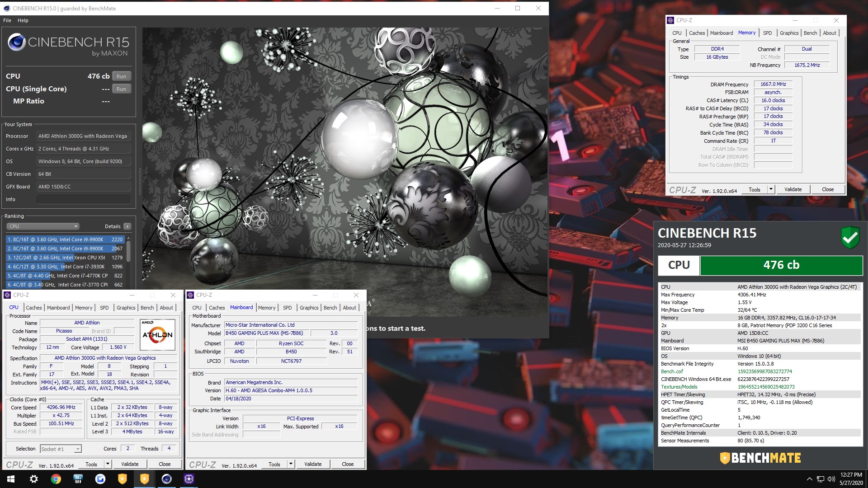
Task: Open Mainboard tab in CPU CPU-Z window
Action: coord(58,308)
